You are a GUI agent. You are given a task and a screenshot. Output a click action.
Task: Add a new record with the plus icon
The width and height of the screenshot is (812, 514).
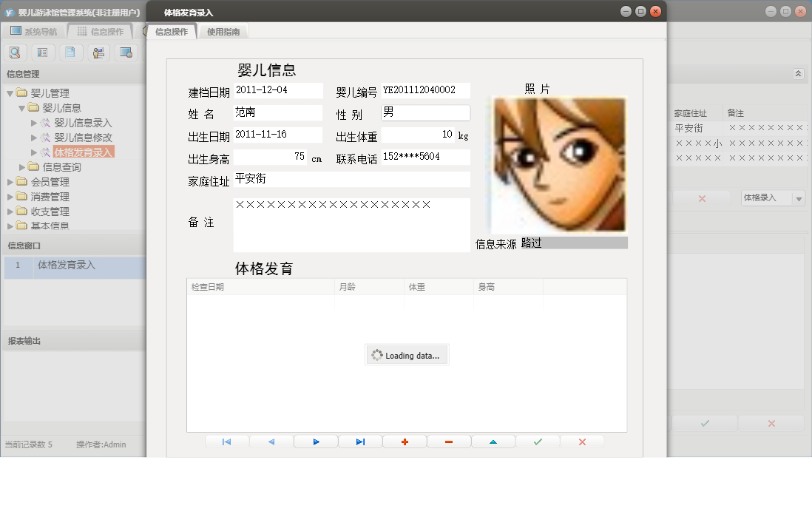pos(405,441)
